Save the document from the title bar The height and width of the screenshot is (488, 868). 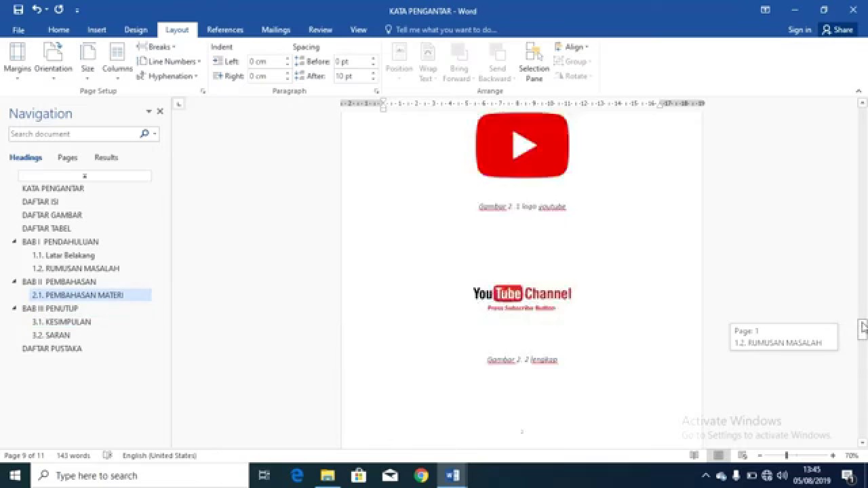(18, 10)
